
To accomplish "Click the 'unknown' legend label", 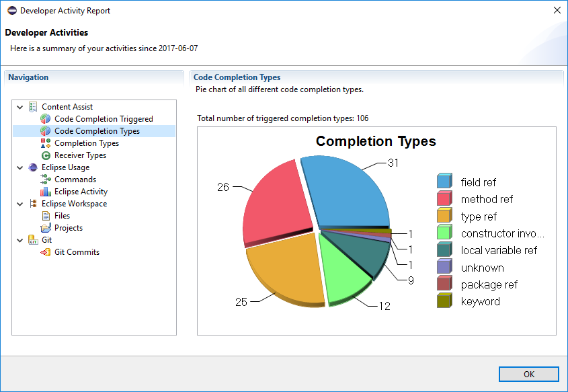I will click(482, 268).
